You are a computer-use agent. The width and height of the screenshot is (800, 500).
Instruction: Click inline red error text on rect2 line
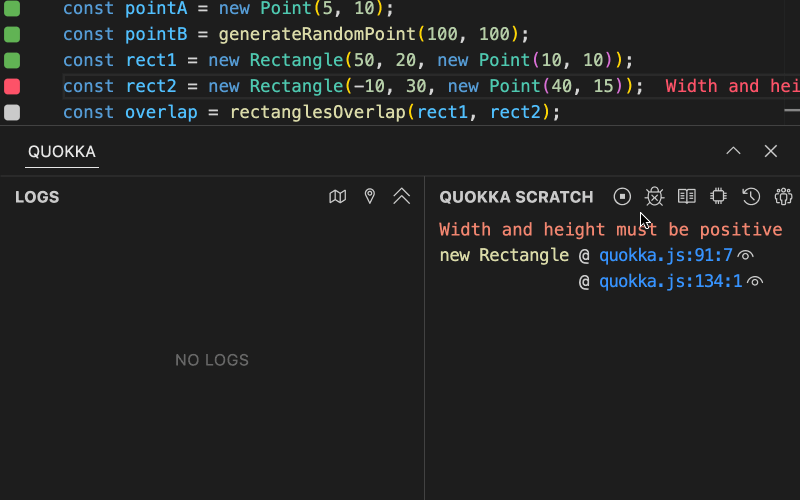point(733,86)
